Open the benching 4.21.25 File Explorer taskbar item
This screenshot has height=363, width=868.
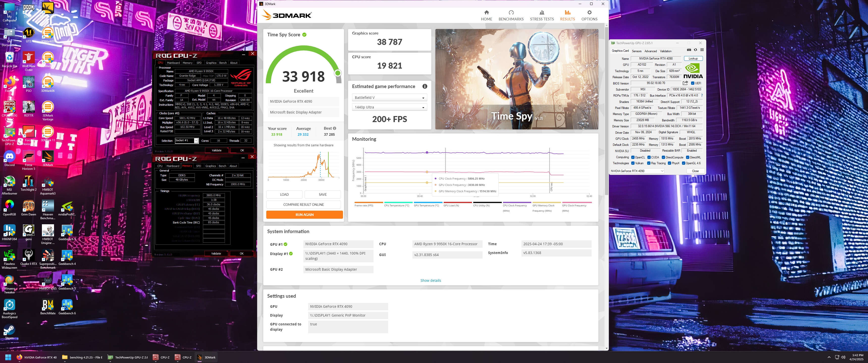pyautogui.click(x=82, y=357)
